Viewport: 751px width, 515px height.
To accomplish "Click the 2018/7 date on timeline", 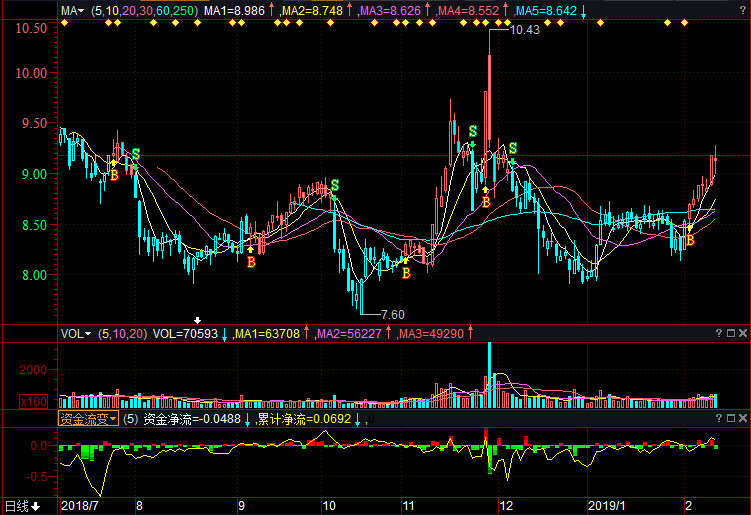I will pos(81,506).
